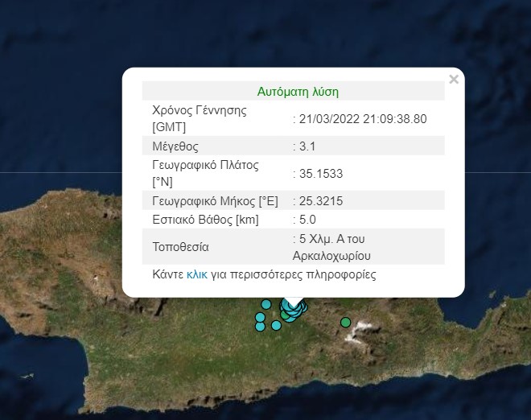Screen dimensions: 531x420
Task: Select the label Εστιακό Βάθος [km]
Action: 205,220
